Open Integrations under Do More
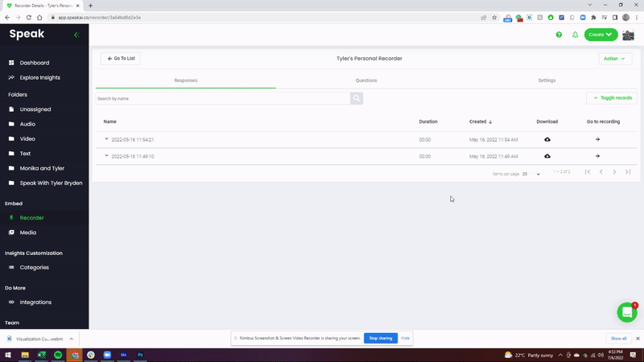The image size is (644, 362). pos(35,302)
